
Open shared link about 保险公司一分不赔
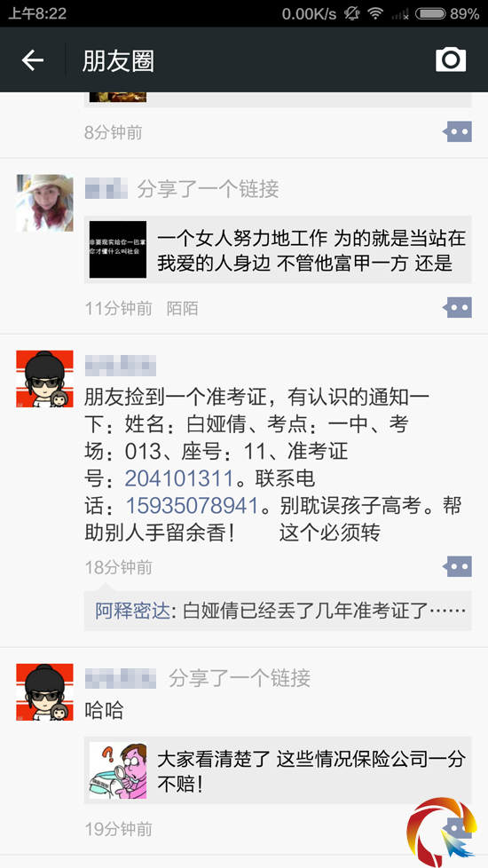click(x=278, y=770)
